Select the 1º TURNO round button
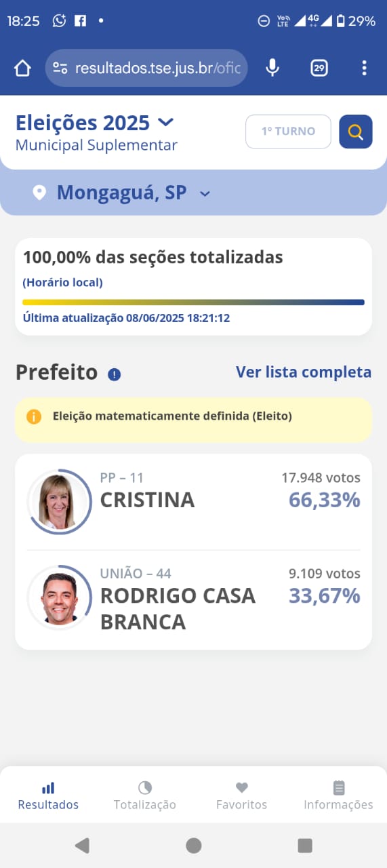The width and height of the screenshot is (387, 868). (x=288, y=132)
